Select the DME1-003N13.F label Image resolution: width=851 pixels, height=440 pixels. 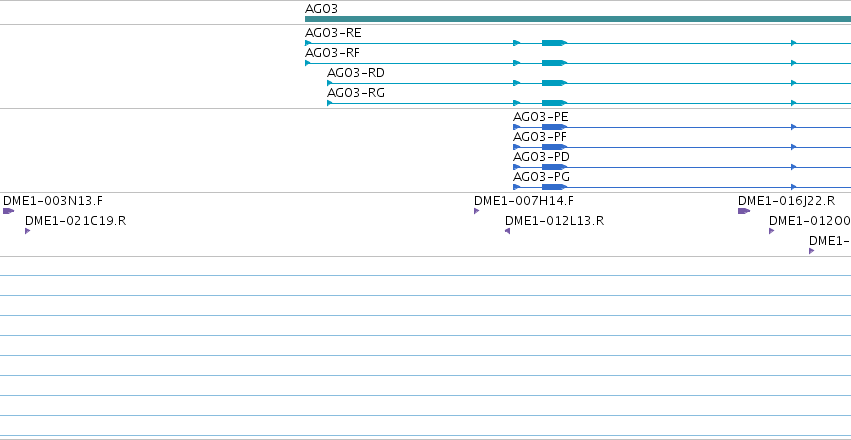[53, 201]
